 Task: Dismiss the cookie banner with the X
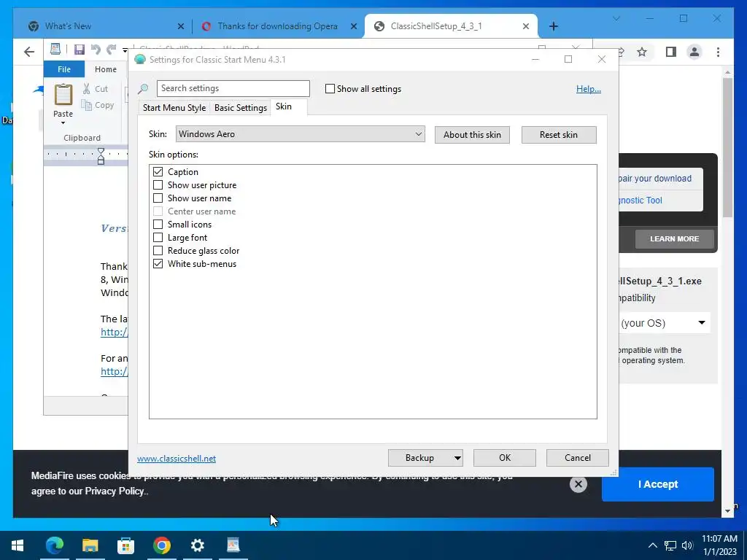pyautogui.click(x=578, y=484)
